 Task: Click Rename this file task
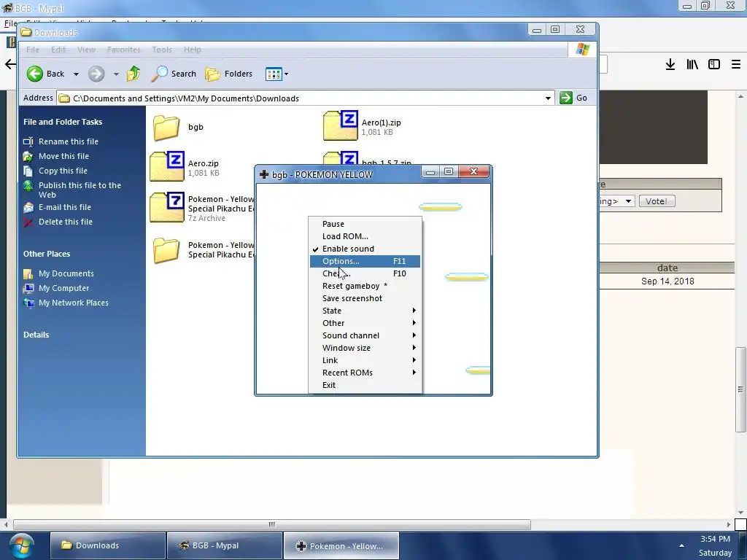(68, 141)
